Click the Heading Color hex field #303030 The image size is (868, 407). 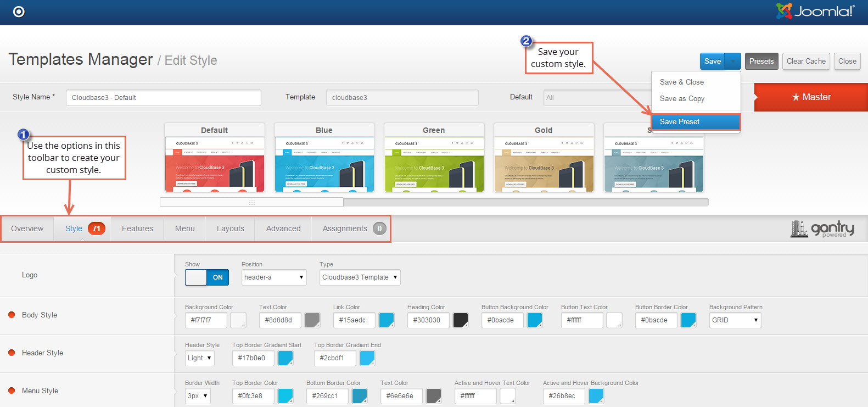point(429,320)
